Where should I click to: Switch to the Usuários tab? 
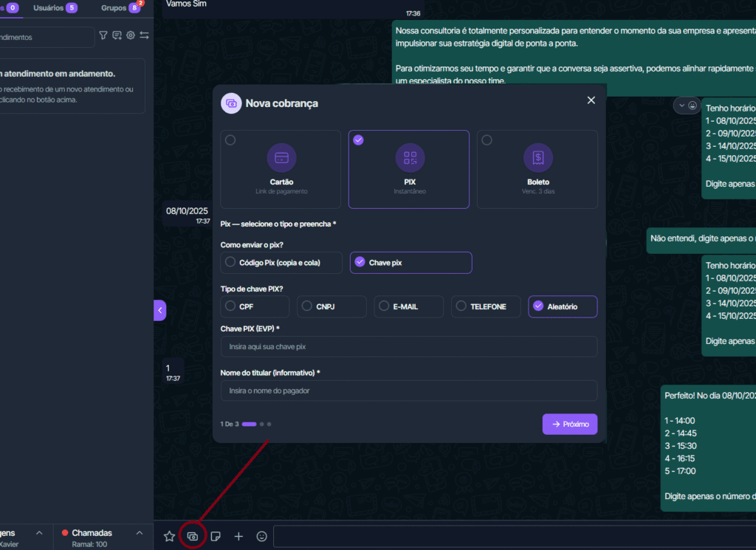coord(55,8)
